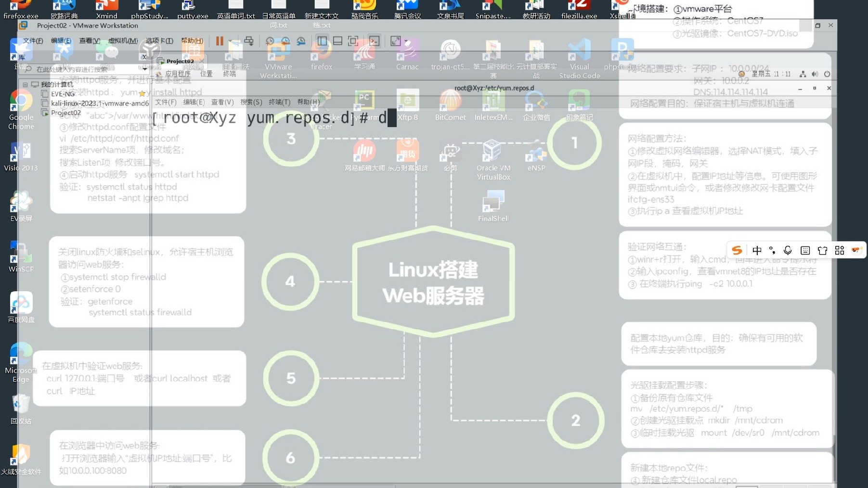Screen dimensions: 868x488
Task: Open the VMware 查看(V) menu
Action: coord(90,40)
